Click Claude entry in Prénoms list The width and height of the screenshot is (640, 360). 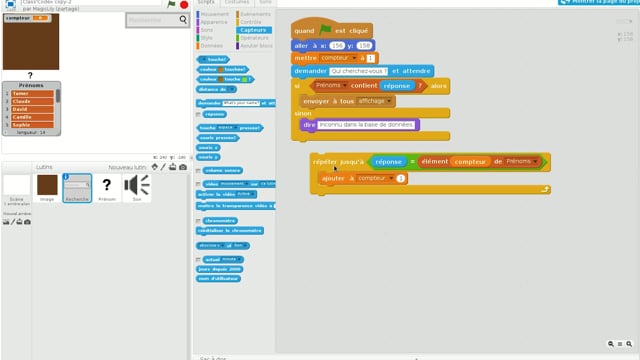pyautogui.click(x=32, y=101)
